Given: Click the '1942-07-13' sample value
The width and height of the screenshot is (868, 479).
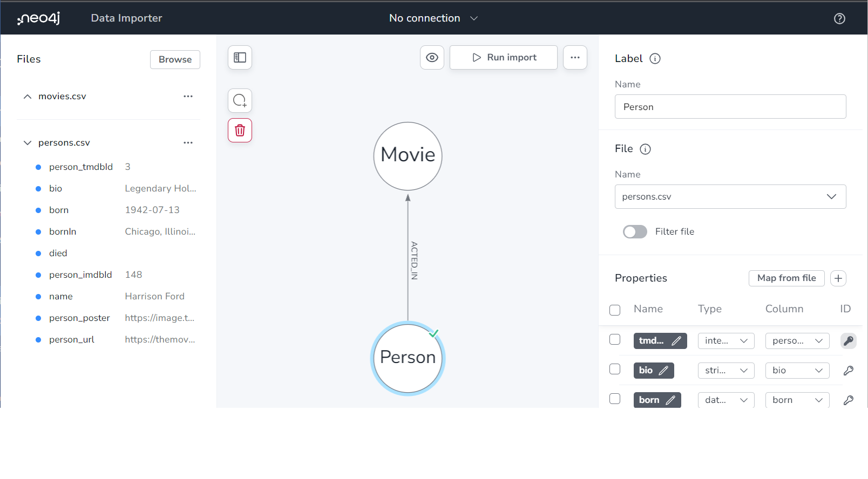Looking at the screenshot, I should coord(152,210).
